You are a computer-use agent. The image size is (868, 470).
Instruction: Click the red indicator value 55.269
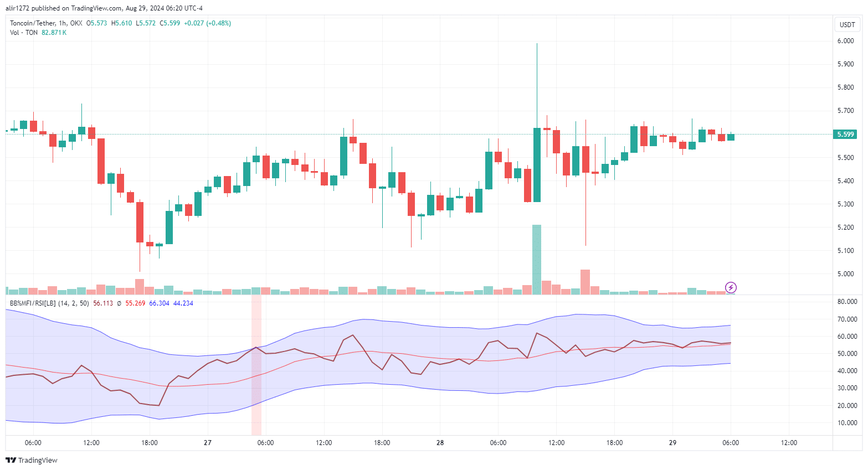[x=135, y=303]
